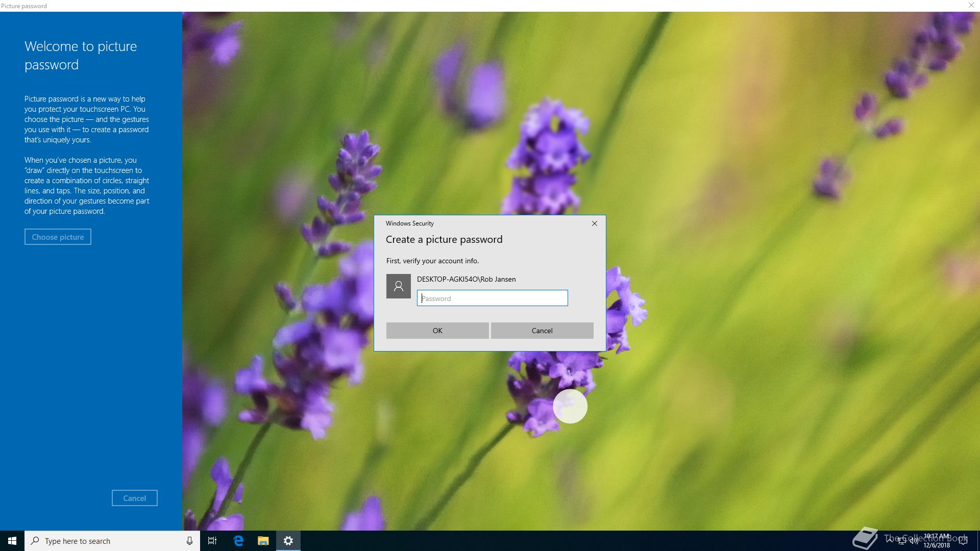980x551 pixels.
Task: Open volume control in system tray
Action: pos(914,541)
